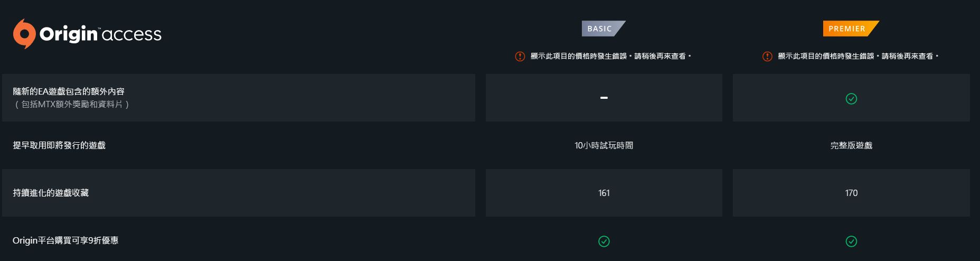
Task: Click the error warning icon under BASIC
Action: 520,56
